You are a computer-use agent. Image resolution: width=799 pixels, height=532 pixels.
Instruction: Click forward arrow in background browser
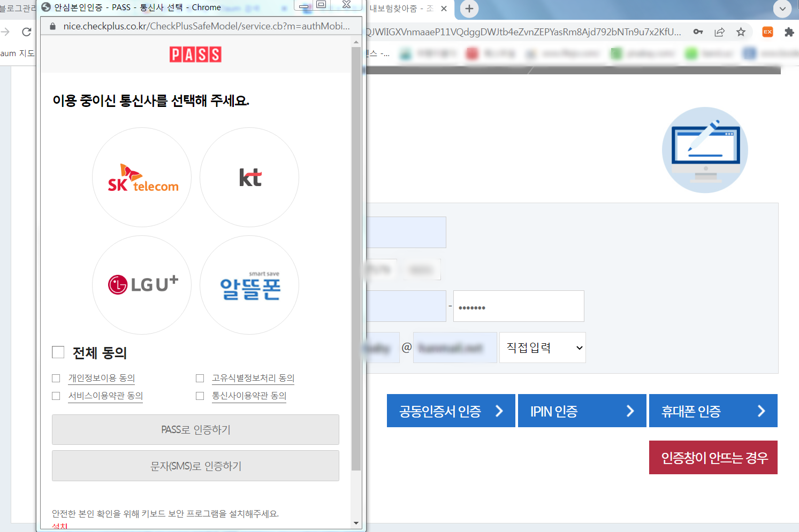pos(5,32)
